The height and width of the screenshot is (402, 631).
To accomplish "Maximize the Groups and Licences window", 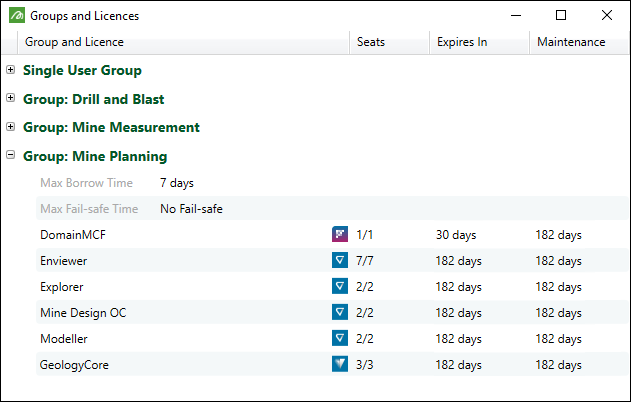I will [x=561, y=16].
